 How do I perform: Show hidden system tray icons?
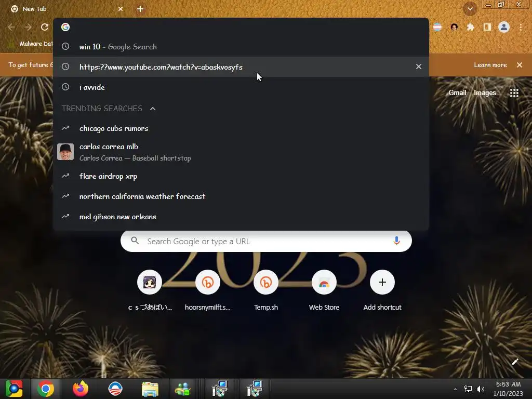pyautogui.click(x=455, y=389)
